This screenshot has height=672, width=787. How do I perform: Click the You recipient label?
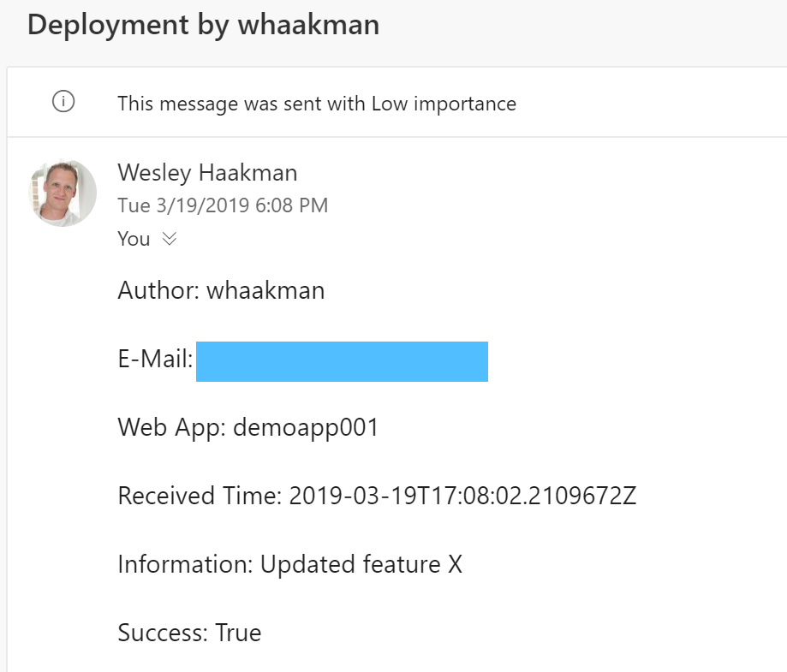click(134, 239)
